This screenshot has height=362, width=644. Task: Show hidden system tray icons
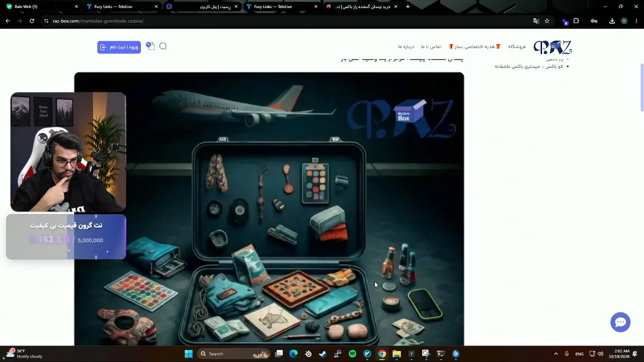pyautogui.click(x=556, y=354)
